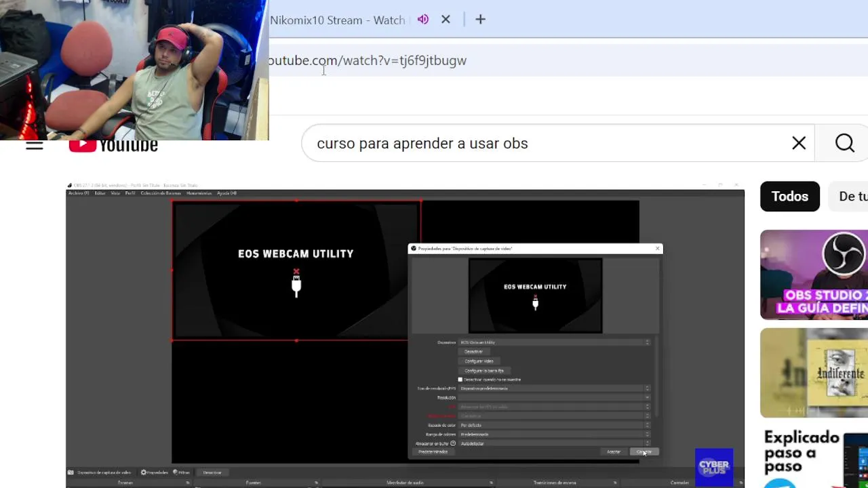The width and height of the screenshot is (868, 488).
Task: Click the Filtros icon in OBS source toolbar
Action: tap(182, 472)
